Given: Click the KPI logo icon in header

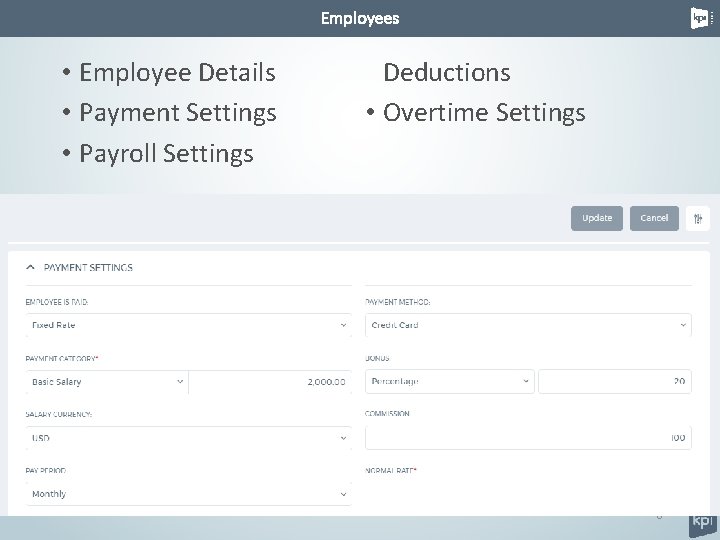Looking at the screenshot, I should (x=701, y=18).
